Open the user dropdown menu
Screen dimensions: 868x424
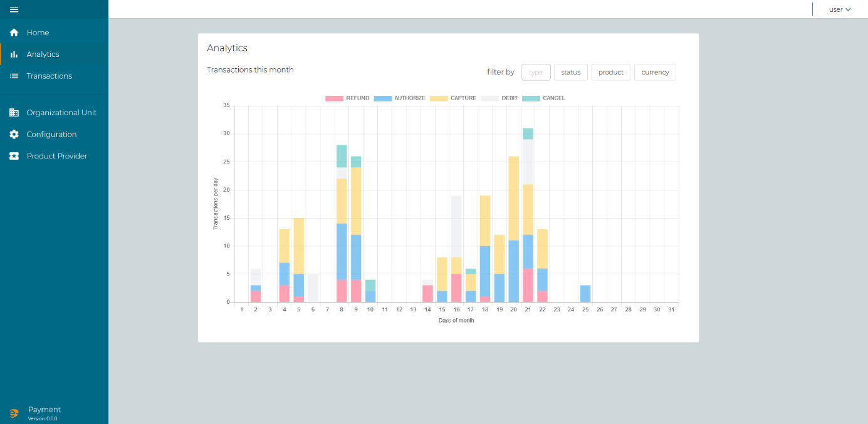(x=840, y=9)
